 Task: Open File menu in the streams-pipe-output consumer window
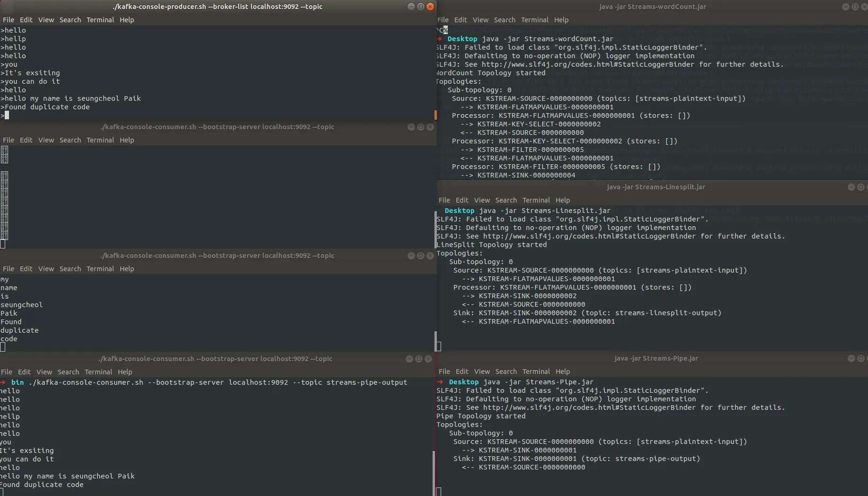pyautogui.click(x=7, y=372)
